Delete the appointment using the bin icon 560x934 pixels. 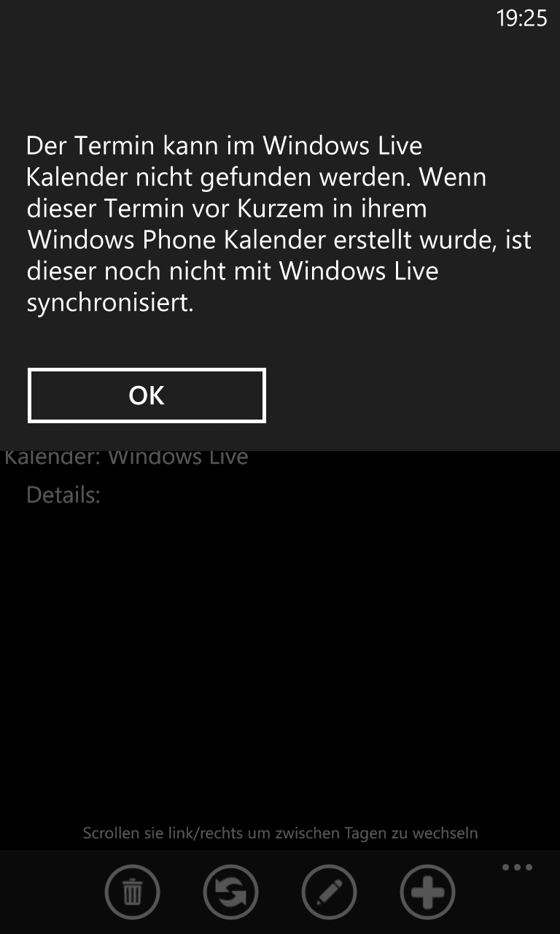click(x=132, y=892)
